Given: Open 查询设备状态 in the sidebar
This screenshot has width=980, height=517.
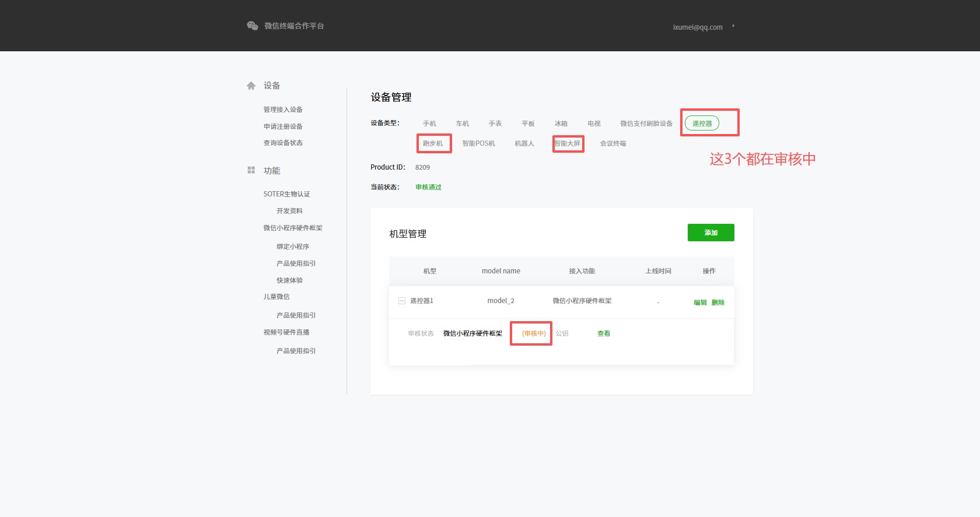Looking at the screenshot, I should [283, 143].
